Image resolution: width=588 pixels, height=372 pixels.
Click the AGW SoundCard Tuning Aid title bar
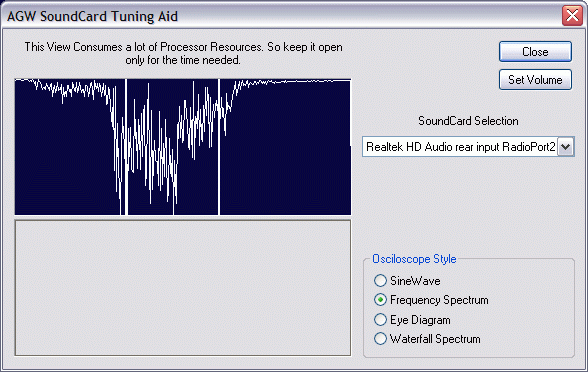click(281, 16)
